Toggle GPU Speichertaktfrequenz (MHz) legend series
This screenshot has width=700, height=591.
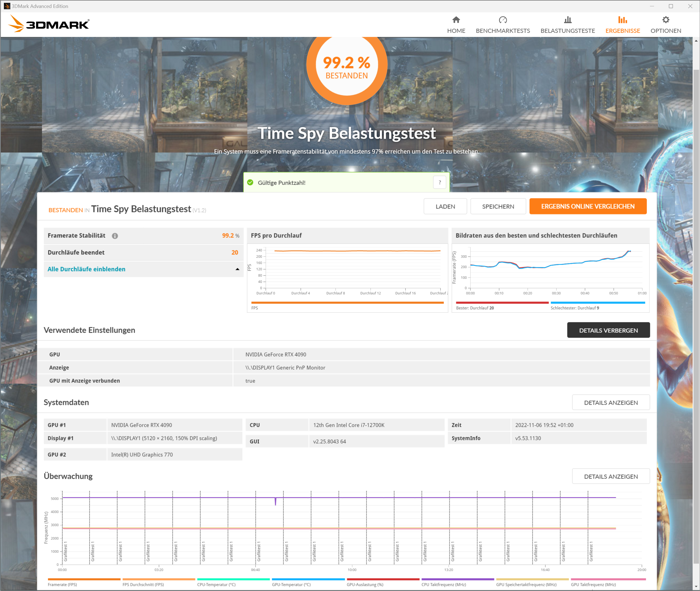point(532,582)
